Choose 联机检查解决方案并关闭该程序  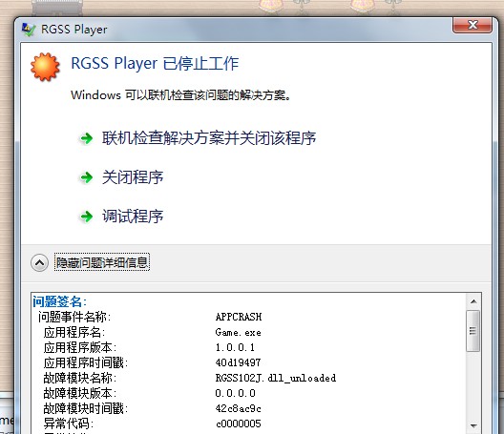tap(209, 138)
